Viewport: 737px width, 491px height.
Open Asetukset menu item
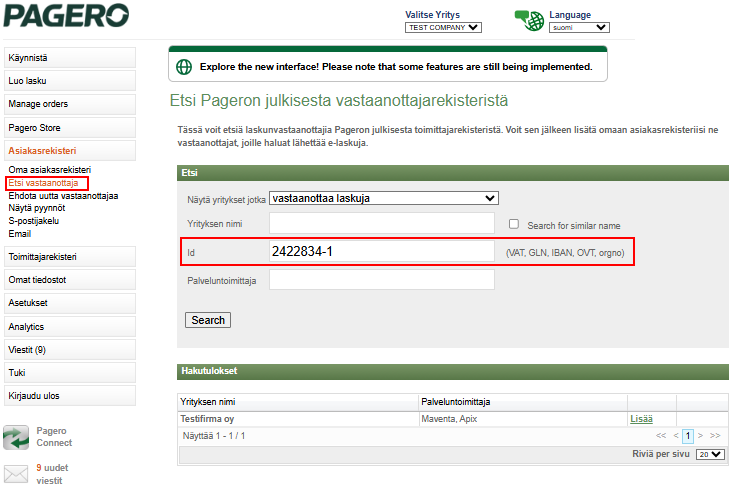[x=70, y=303]
